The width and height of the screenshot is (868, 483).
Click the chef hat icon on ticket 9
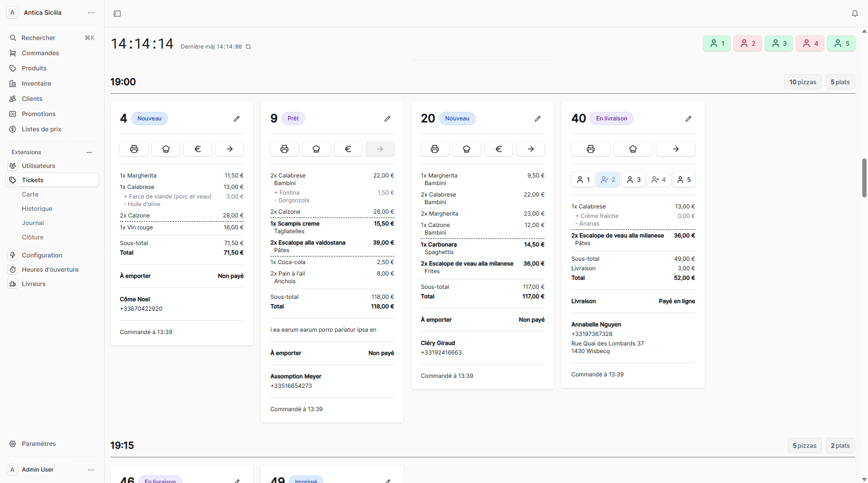pos(316,149)
